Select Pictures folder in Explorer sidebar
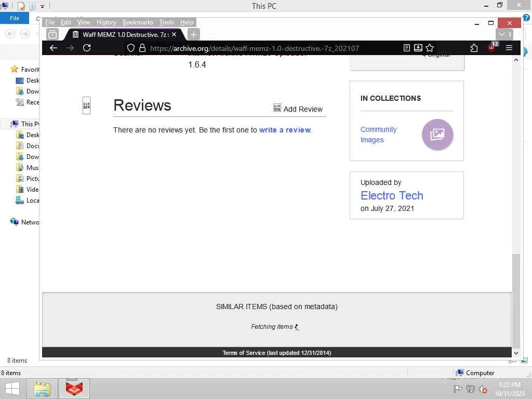This screenshot has width=532, height=399. (x=27, y=179)
